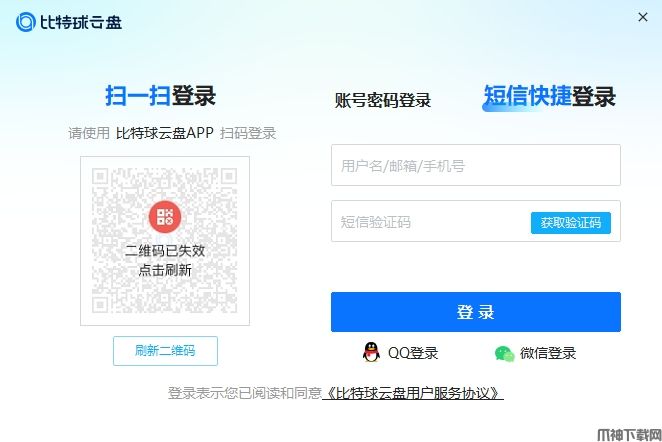Click the 比特球云盘 logo icon
The image size is (662, 442).
pos(25,22)
